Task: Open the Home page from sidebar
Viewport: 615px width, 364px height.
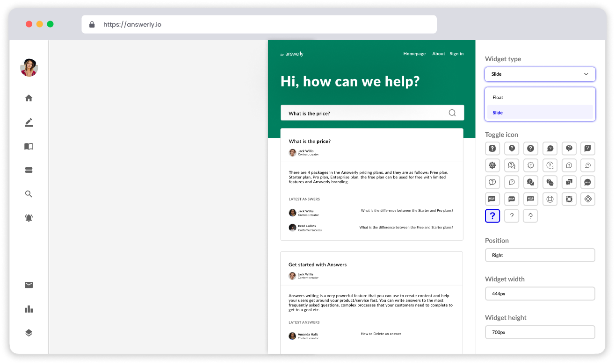Action: click(29, 98)
